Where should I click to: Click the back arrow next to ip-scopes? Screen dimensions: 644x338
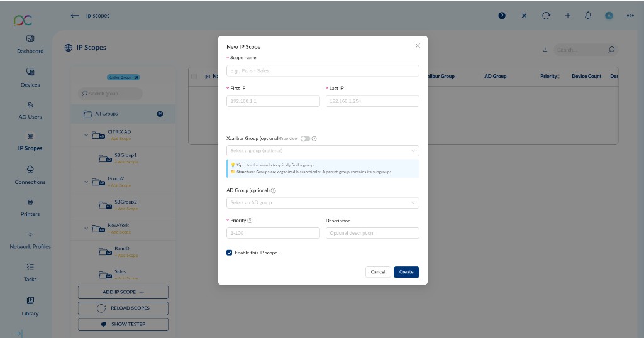tap(75, 16)
